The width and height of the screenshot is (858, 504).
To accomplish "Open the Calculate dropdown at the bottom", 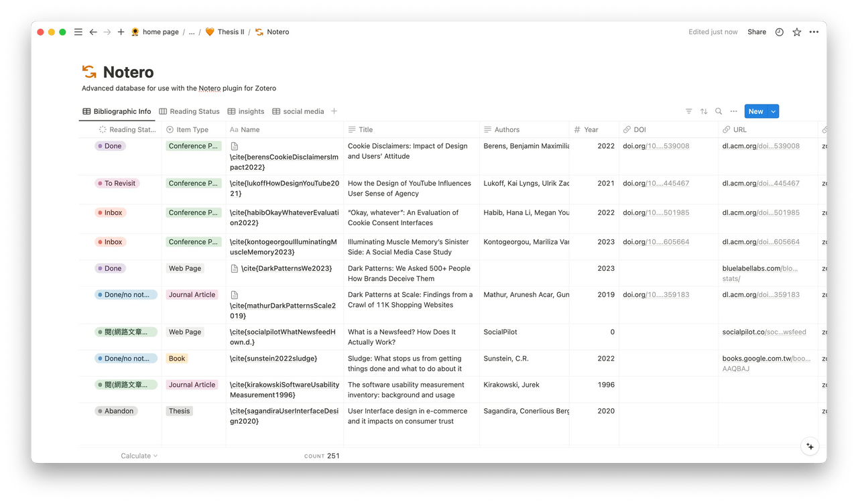I will [137, 455].
